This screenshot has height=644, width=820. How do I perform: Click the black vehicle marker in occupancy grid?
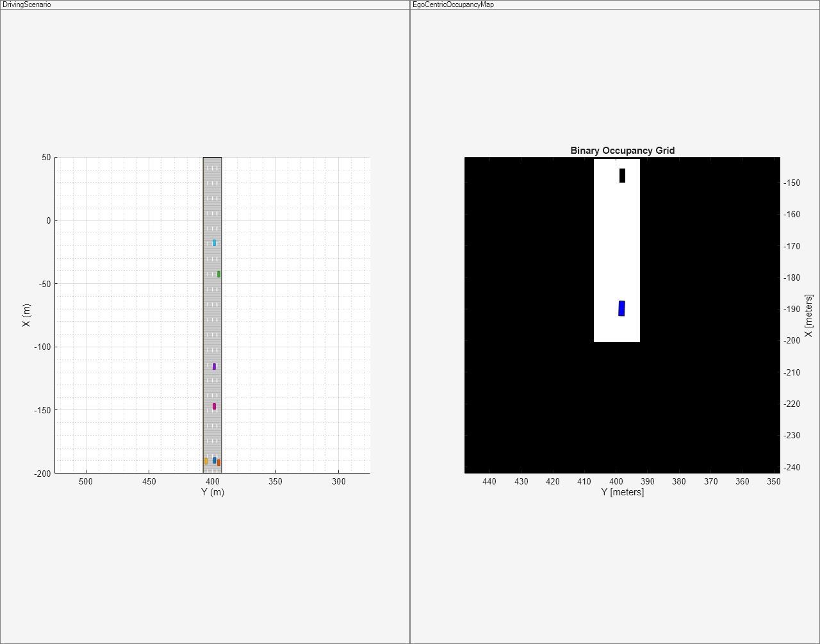pyautogui.click(x=622, y=175)
